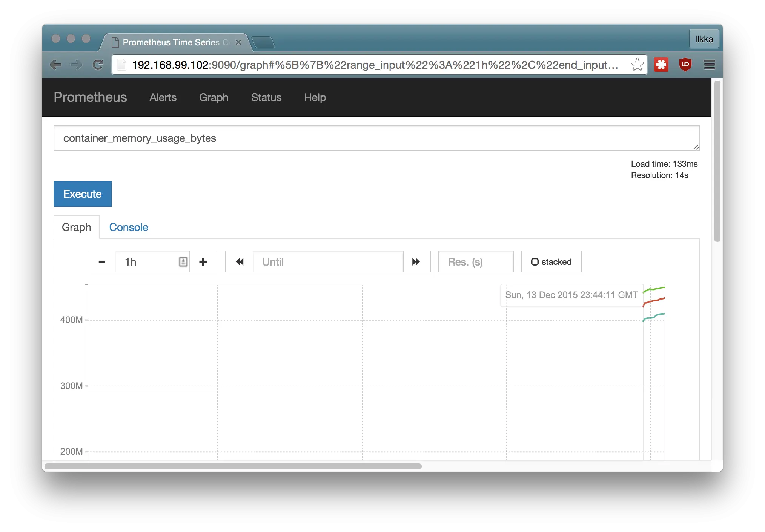
Task: Click the browser back arrow
Action: click(56, 65)
